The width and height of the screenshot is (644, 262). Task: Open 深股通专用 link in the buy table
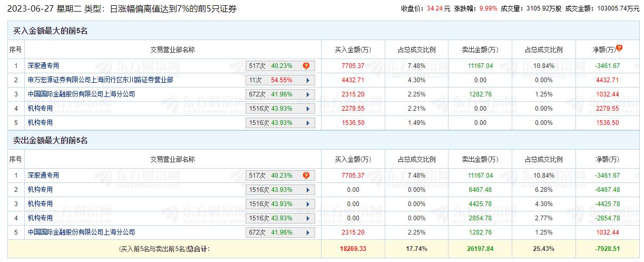[44, 66]
